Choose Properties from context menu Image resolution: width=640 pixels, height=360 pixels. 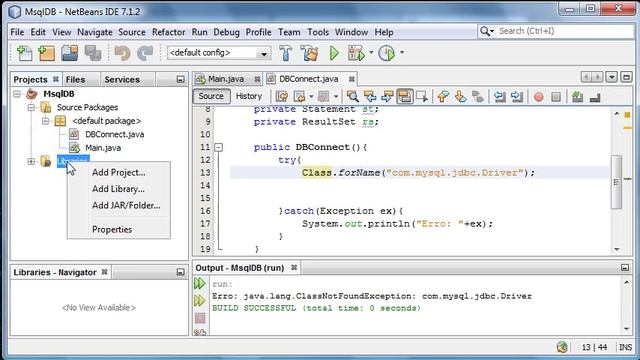coord(119,229)
